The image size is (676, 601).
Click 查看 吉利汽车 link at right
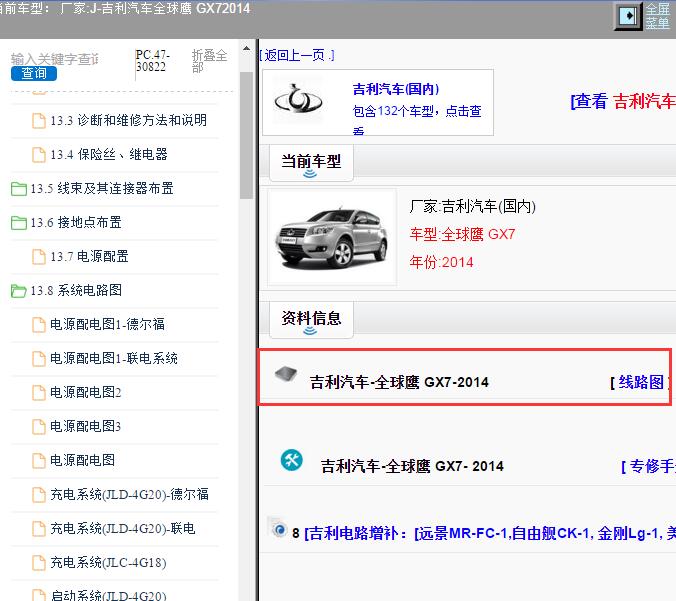pyautogui.click(x=623, y=101)
